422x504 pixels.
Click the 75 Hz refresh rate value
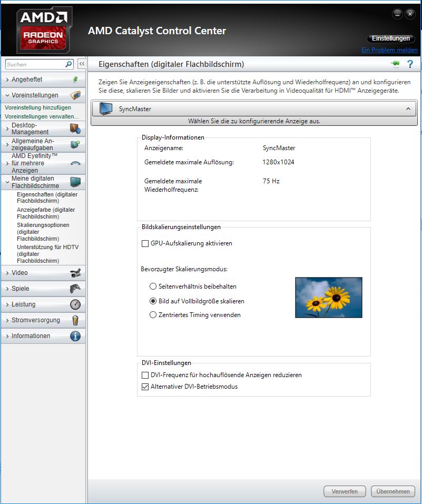click(x=271, y=181)
